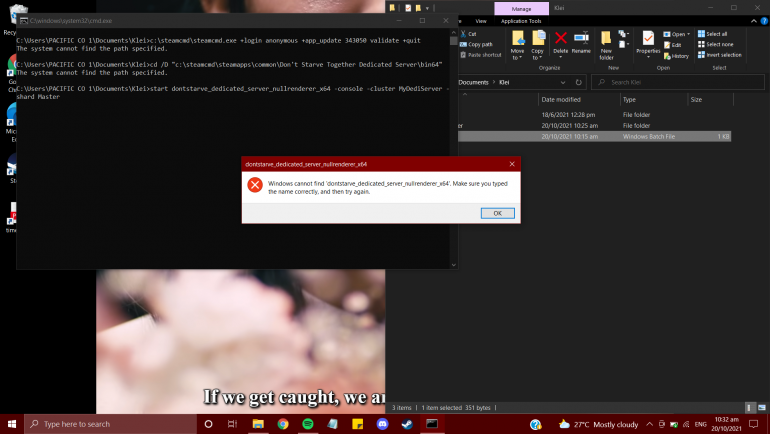Click Invert selection
The height and width of the screenshot is (434, 770).
pyautogui.click(x=720, y=55)
